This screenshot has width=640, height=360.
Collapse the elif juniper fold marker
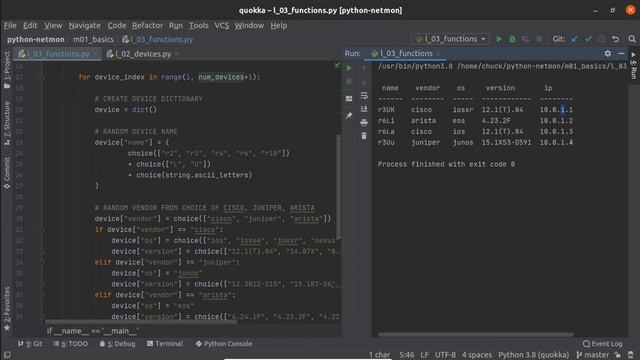click(x=42, y=262)
